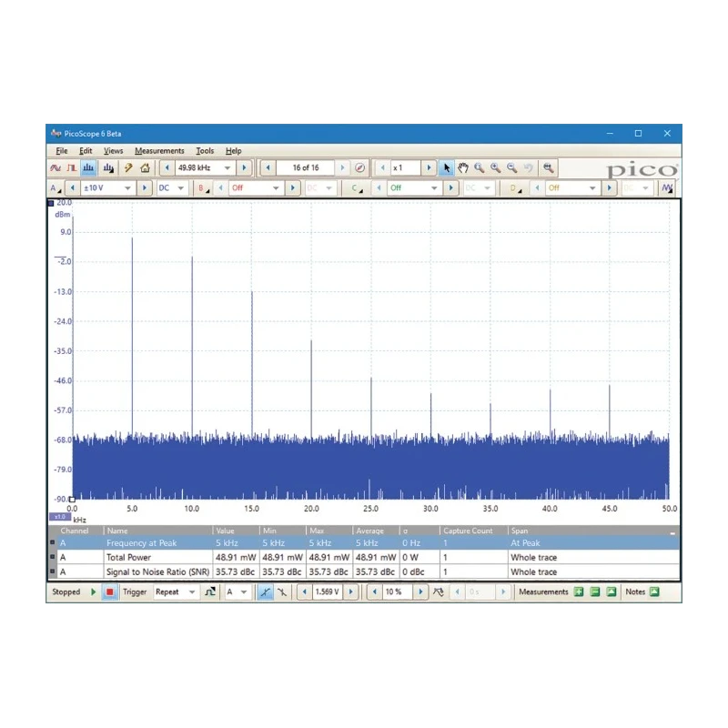Open advanced trigger settings icon
Viewport: 728px width, 728px height.
pos(210,592)
